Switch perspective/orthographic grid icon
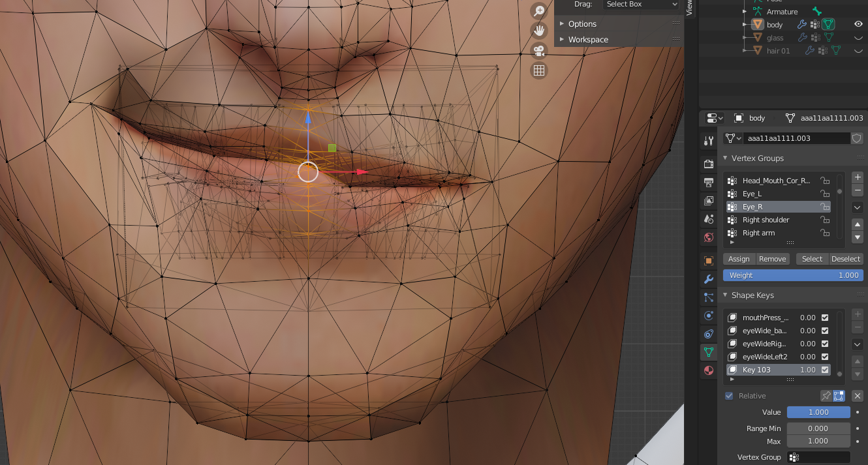 click(x=539, y=71)
